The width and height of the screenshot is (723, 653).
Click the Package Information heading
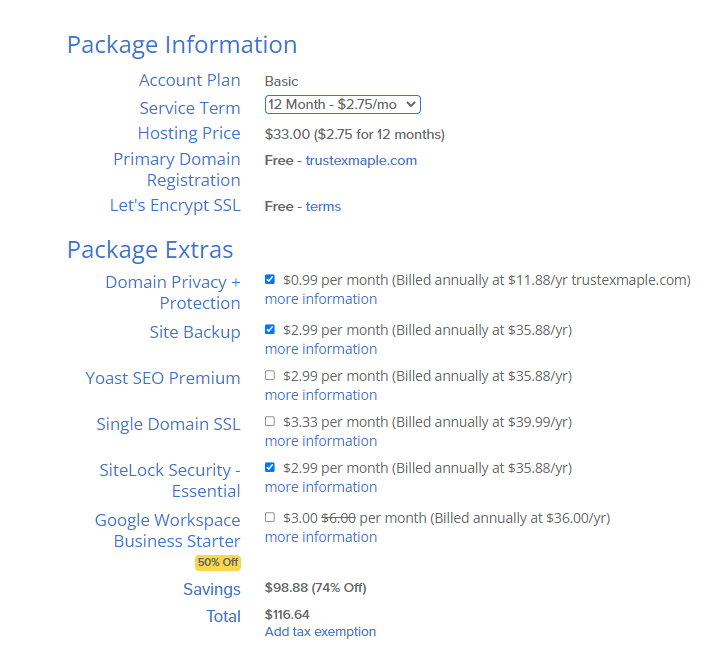[182, 45]
